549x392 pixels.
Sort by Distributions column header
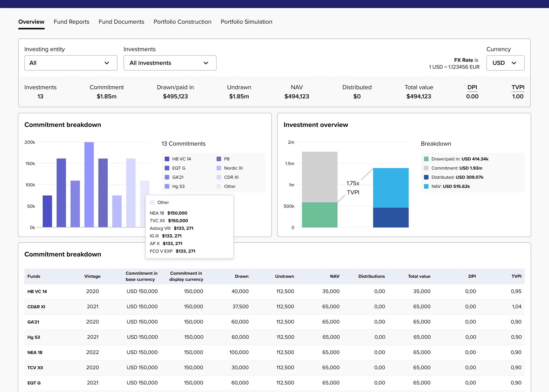pyautogui.click(x=371, y=276)
